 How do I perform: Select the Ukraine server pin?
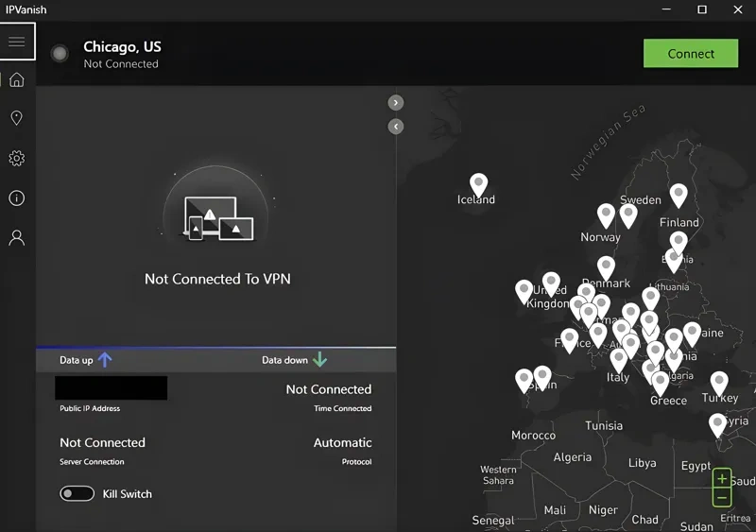point(692,335)
